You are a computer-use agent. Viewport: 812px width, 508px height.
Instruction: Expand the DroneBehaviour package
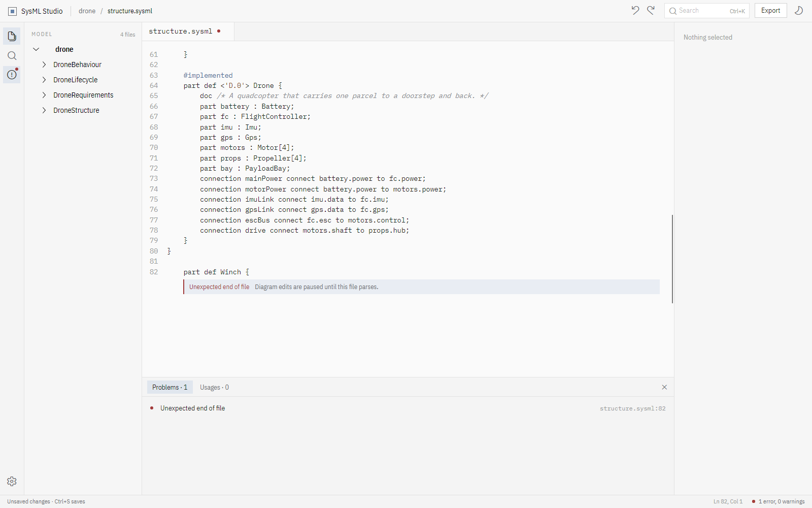click(x=44, y=65)
